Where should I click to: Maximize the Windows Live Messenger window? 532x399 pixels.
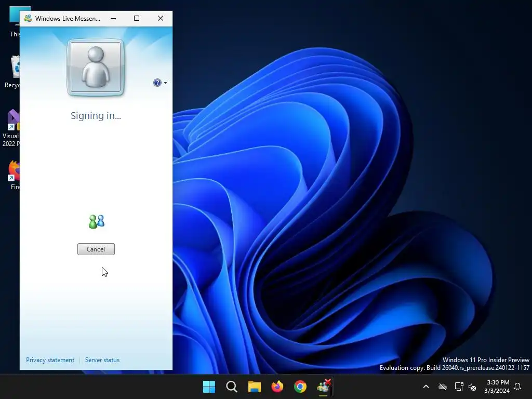pyautogui.click(x=137, y=18)
